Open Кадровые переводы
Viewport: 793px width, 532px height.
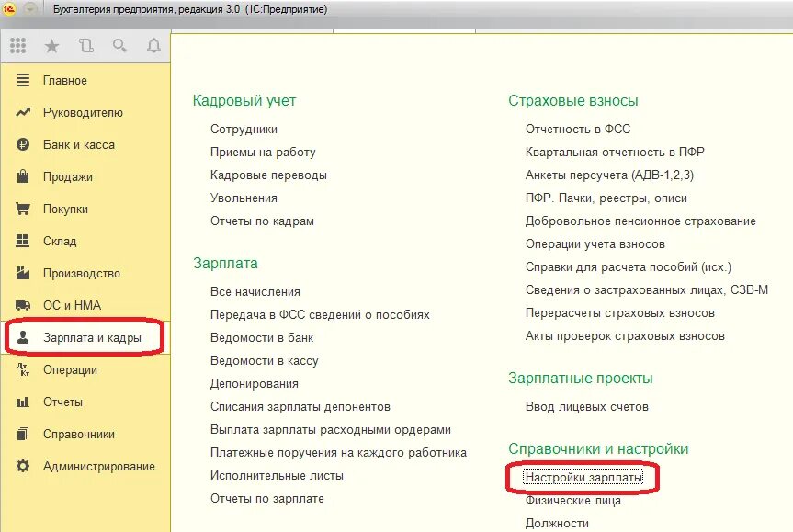click(x=268, y=175)
